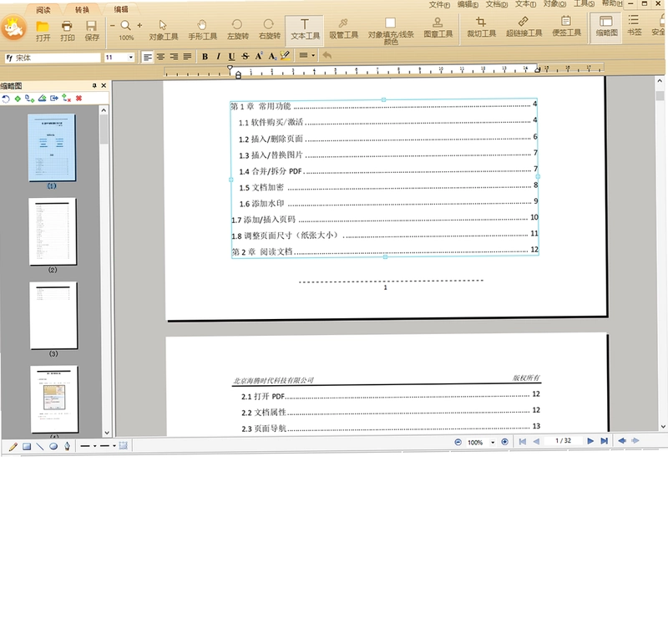Select the pencil drawing tool
Viewport: 668px width, 644px height.
[x=13, y=447]
